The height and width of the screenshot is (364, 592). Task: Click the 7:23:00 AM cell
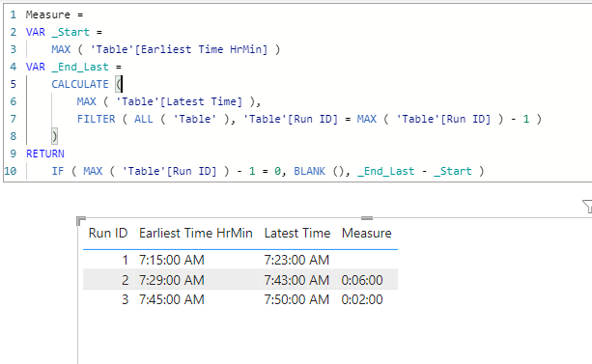click(x=296, y=260)
